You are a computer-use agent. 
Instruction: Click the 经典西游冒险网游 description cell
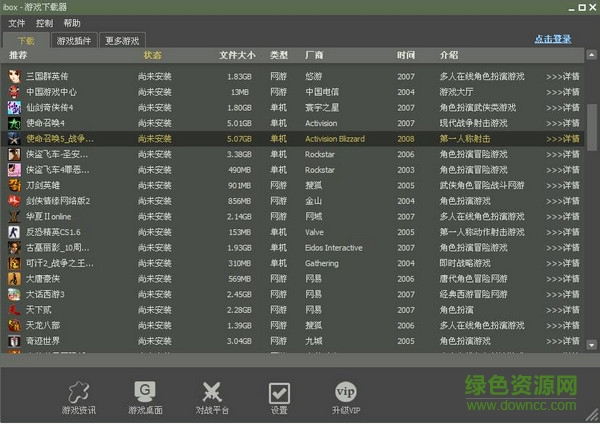coord(473,295)
